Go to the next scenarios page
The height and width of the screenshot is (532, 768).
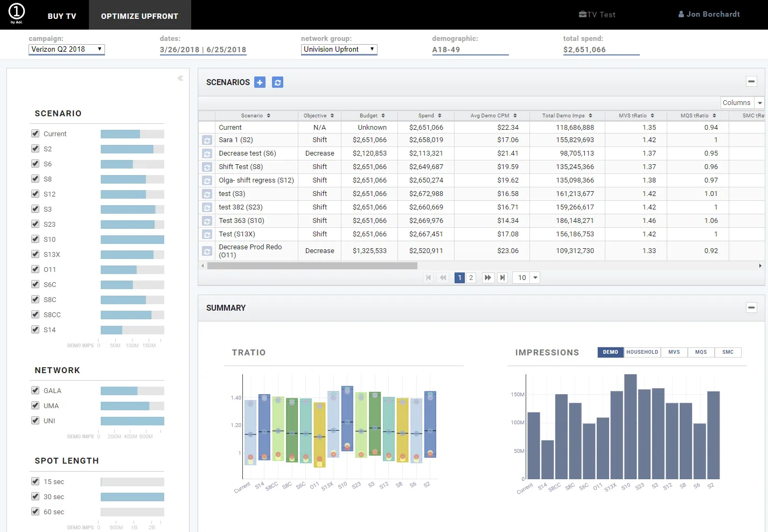pyautogui.click(x=487, y=278)
